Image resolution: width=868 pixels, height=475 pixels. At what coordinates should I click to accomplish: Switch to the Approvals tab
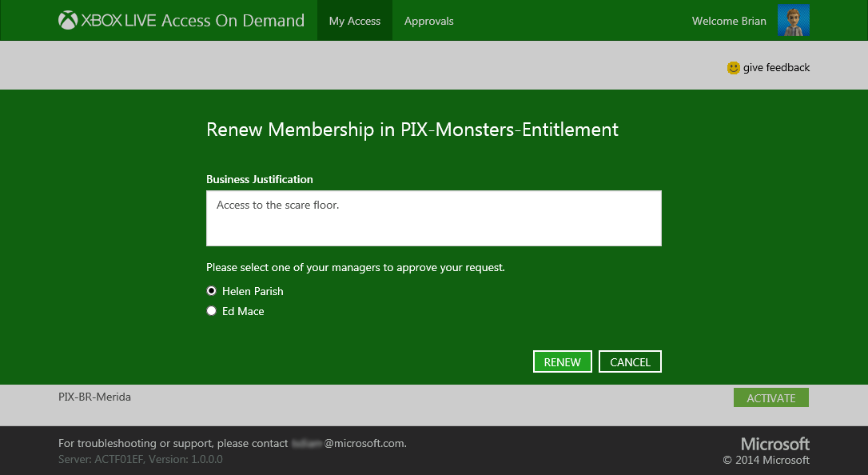point(429,21)
